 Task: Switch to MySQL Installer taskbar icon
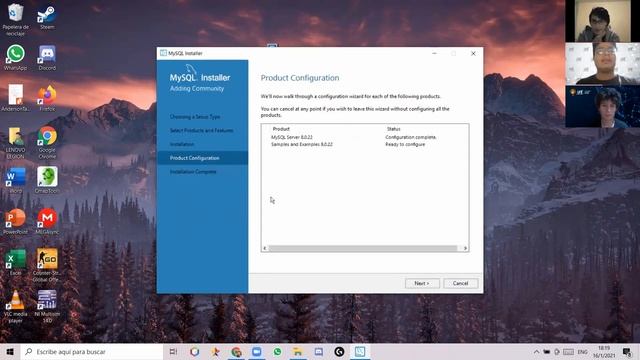(x=360, y=351)
